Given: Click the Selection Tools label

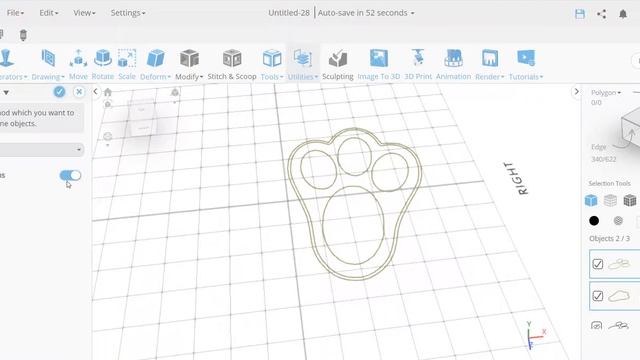Looking at the screenshot, I should click(x=609, y=183).
